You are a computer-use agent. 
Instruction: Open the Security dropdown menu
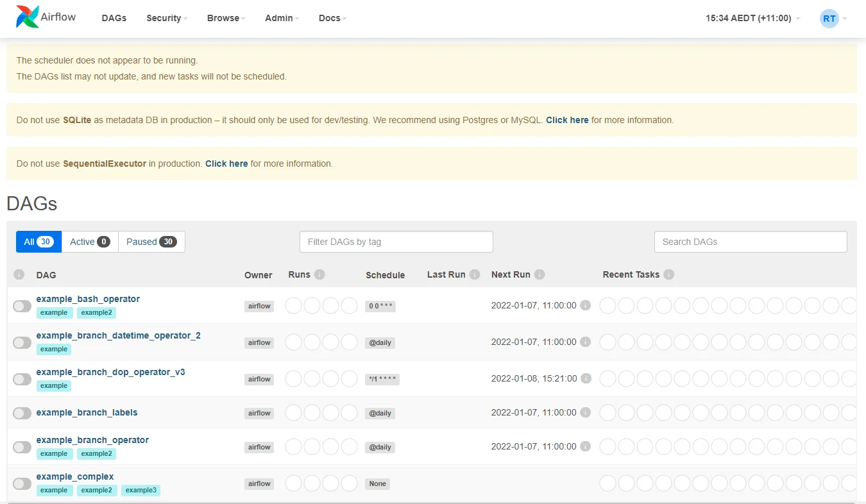(x=167, y=18)
